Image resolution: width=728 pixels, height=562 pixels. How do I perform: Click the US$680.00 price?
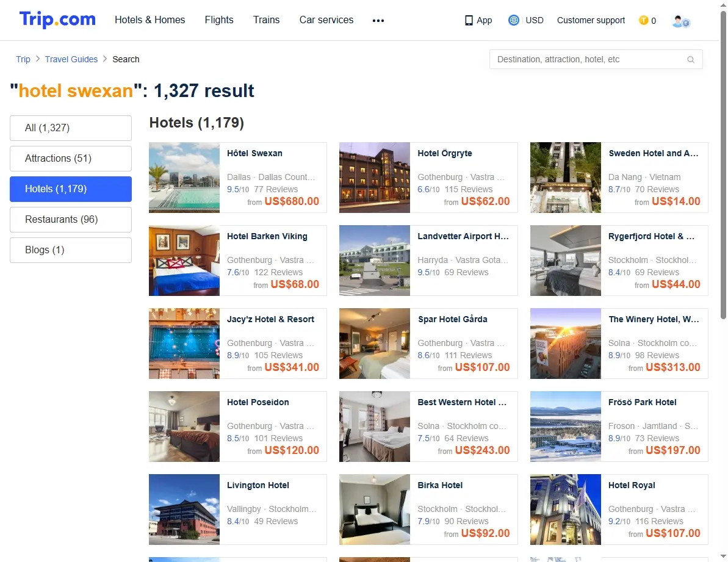292,201
